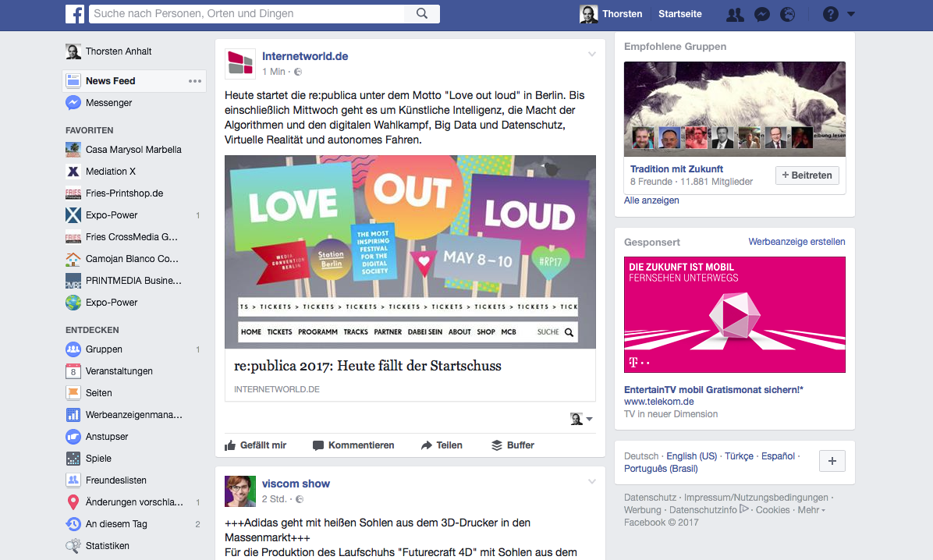Open News Feed options three dots
The height and width of the screenshot is (560, 933).
point(195,81)
